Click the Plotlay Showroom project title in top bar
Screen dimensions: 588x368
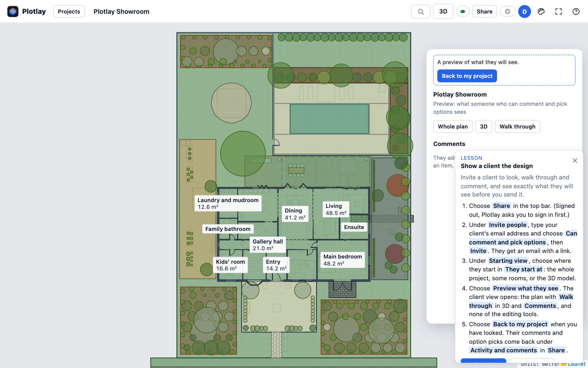point(121,11)
